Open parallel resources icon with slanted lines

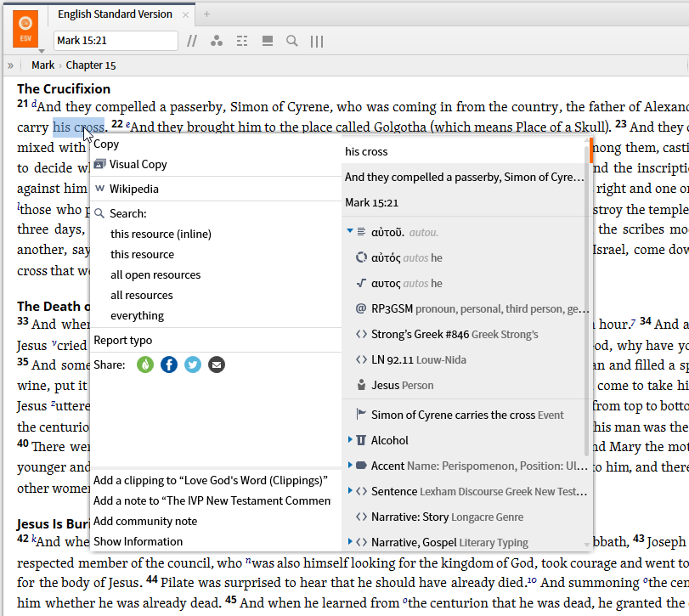click(192, 42)
